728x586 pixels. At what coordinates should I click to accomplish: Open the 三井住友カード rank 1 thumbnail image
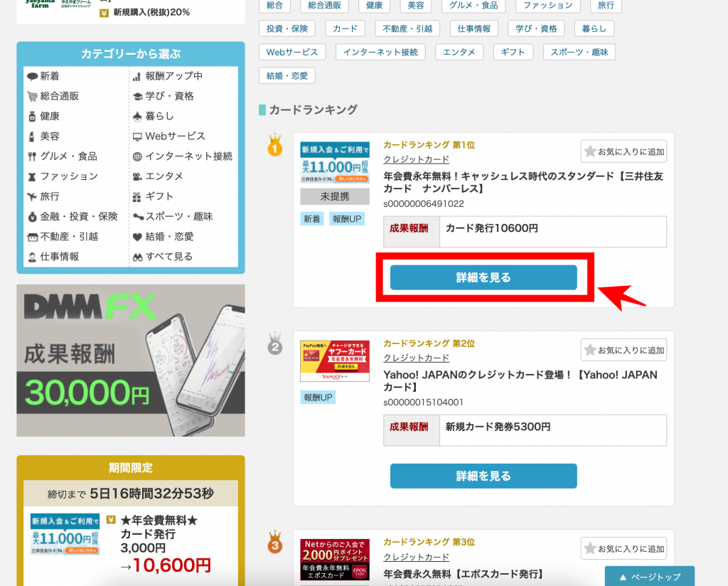pos(335,163)
